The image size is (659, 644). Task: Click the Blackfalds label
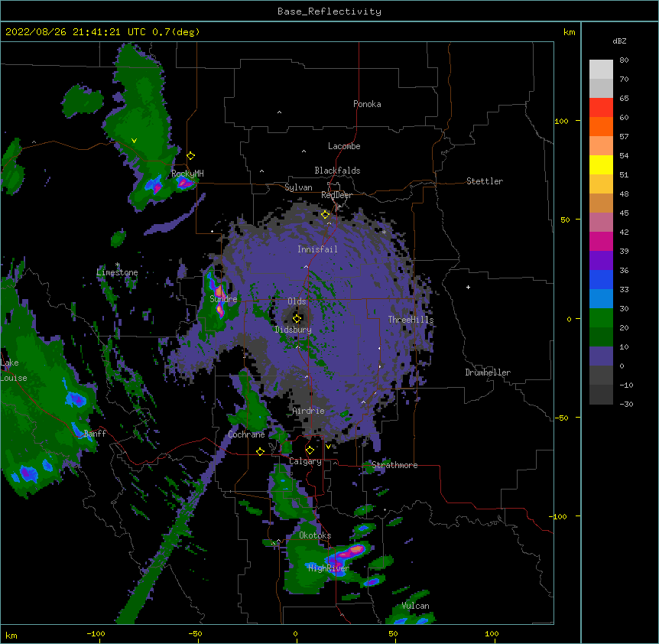tap(337, 171)
